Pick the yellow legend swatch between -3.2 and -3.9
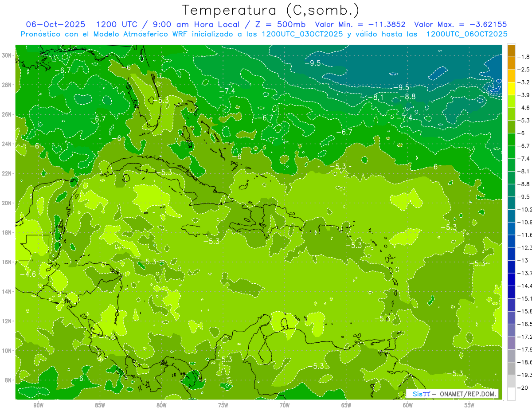This screenshot has height=411, width=532. (511, 89)
